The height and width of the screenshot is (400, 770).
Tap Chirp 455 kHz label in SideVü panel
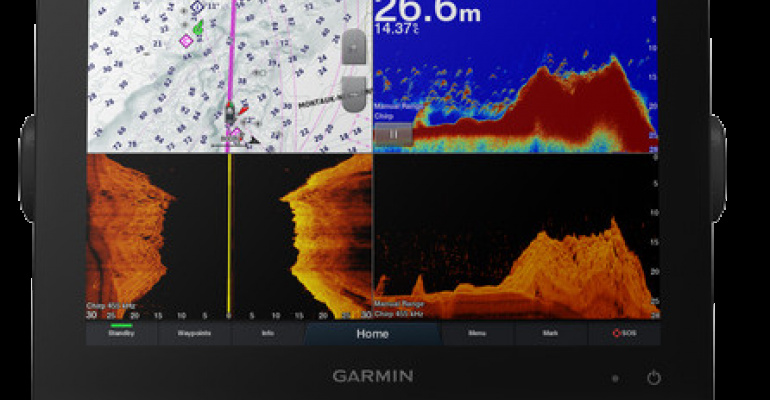click(111, 306)
